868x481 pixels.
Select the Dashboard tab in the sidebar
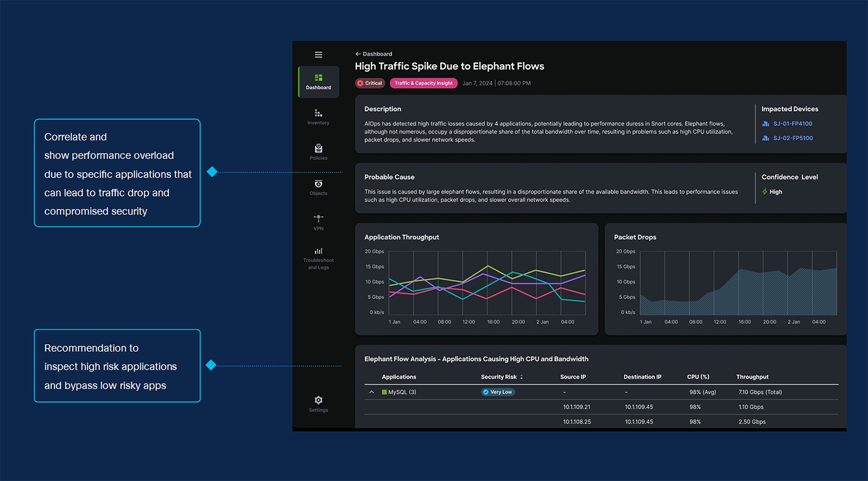pos(318,82)
